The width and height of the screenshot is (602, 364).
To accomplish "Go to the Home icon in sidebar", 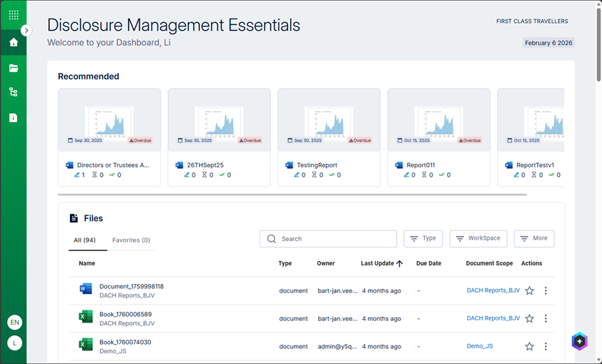I will (x=14, y=42).
